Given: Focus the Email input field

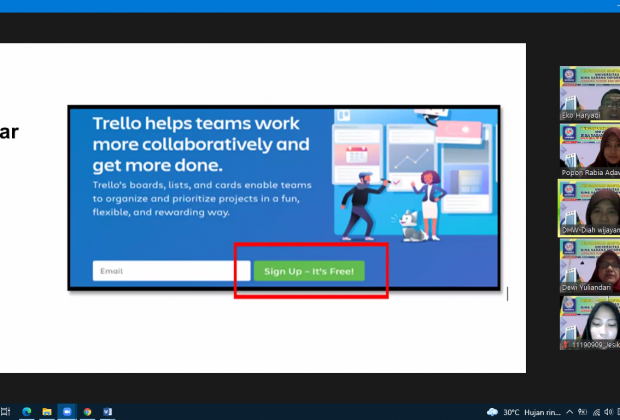Looking at the screenshot, I should tap(171, 271).
